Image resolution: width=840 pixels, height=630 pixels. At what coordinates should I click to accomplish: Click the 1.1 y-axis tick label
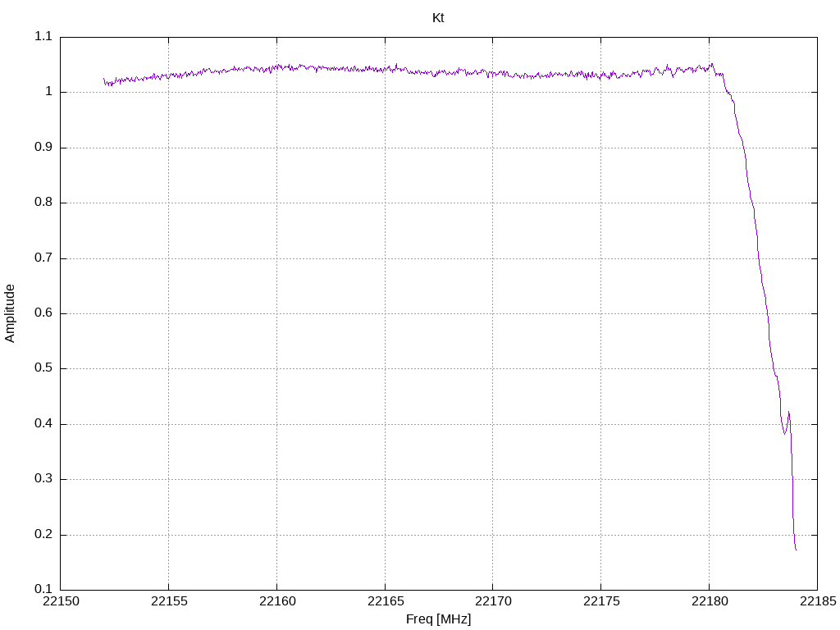[x=43, y=36]
